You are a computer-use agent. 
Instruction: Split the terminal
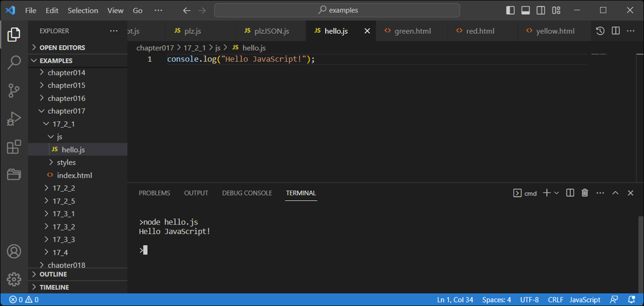(570, 193)
